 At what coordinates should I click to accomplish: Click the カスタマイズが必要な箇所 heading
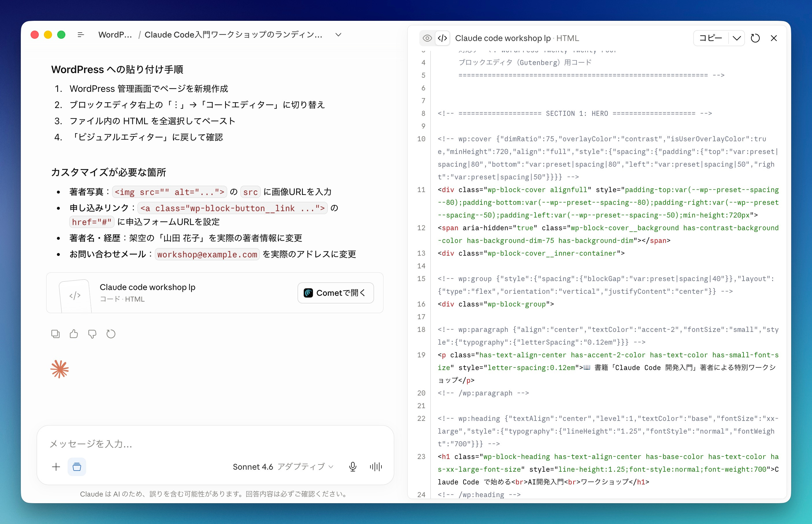pyautogui.click(x=109, y=172)
